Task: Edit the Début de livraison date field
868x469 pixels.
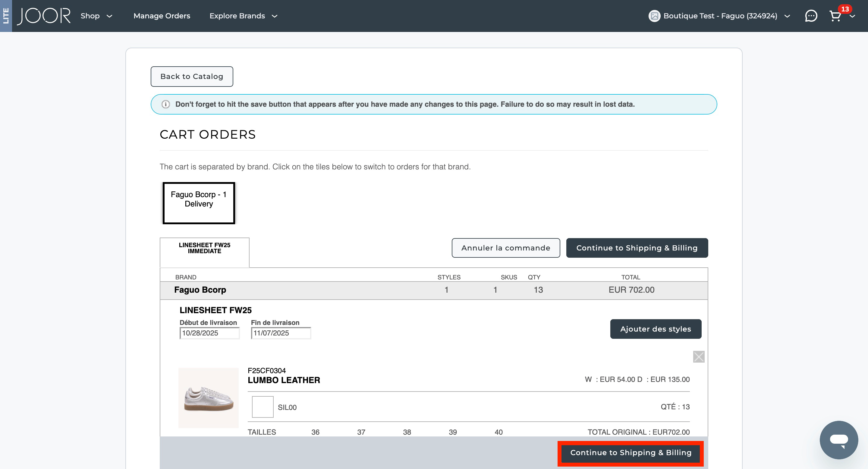Action: click(209, 333)
